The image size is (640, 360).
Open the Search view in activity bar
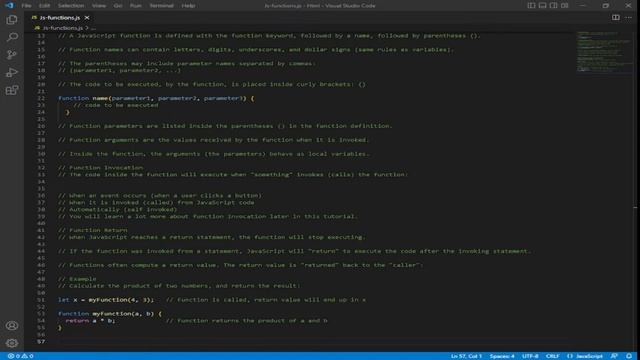(12, 37)
